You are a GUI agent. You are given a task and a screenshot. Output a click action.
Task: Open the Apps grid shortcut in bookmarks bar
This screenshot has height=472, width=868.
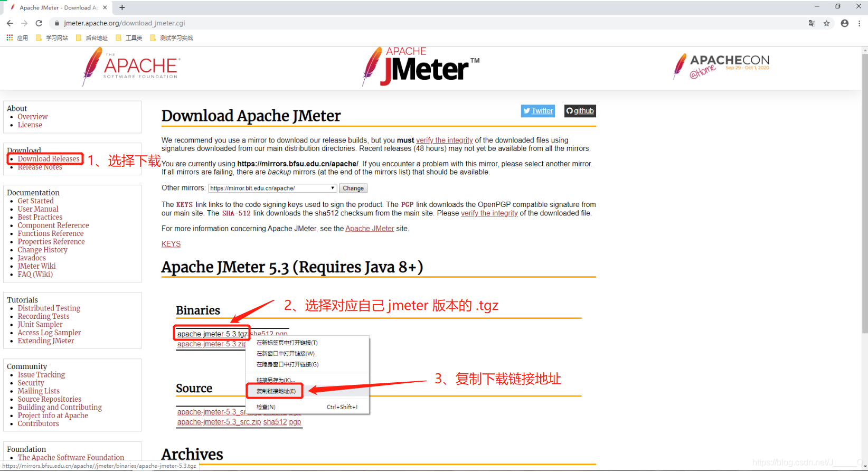pos(17,38)
